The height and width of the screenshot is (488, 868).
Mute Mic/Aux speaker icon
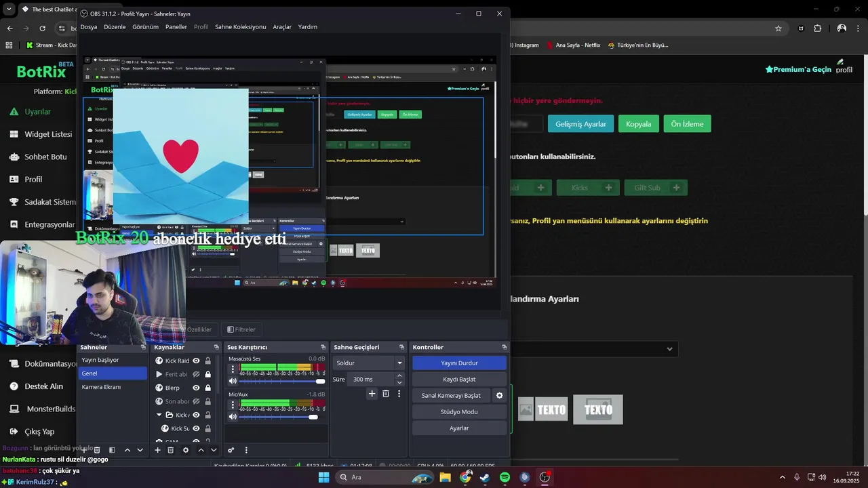pyautogui.click(x=233, y=417)
